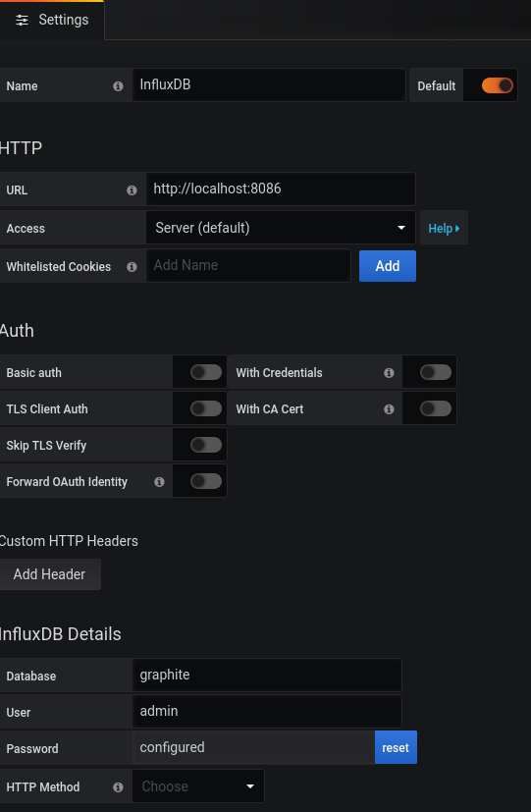
Task: Click the Name field containing InfluxDB
Action: click(x=269, y=84)
